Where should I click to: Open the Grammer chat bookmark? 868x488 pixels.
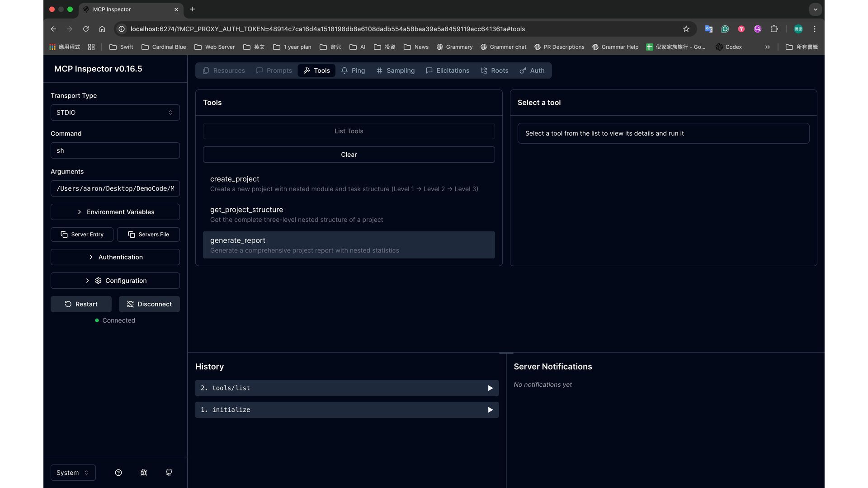click(503, 47)
